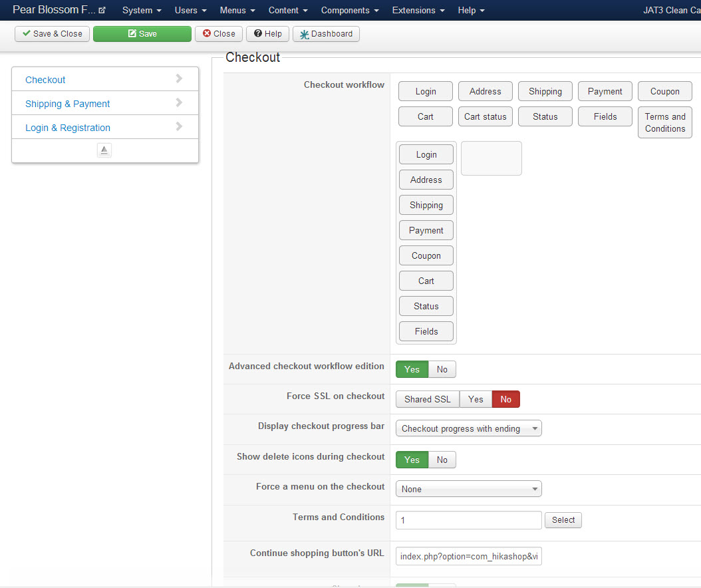
Task: Click Address block in available workflow items
Action: (486, 91)
